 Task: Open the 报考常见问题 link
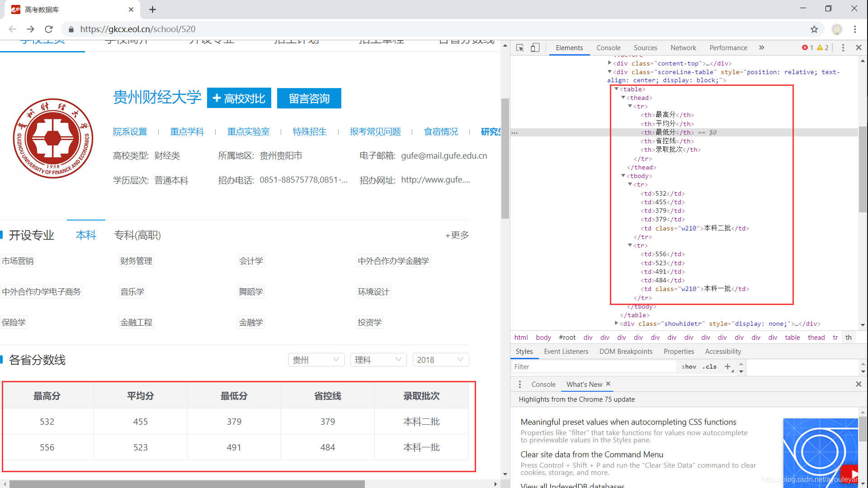click(x=375, y=131)
